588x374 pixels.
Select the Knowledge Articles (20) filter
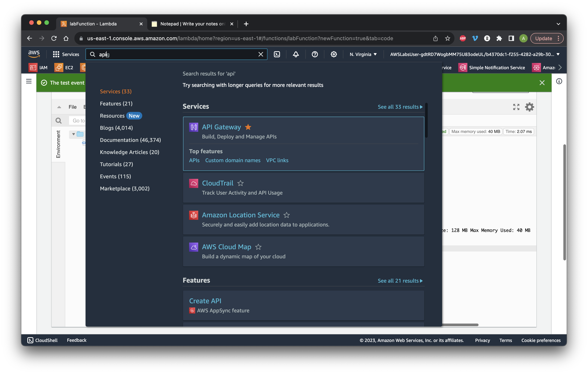click(130, 152)
